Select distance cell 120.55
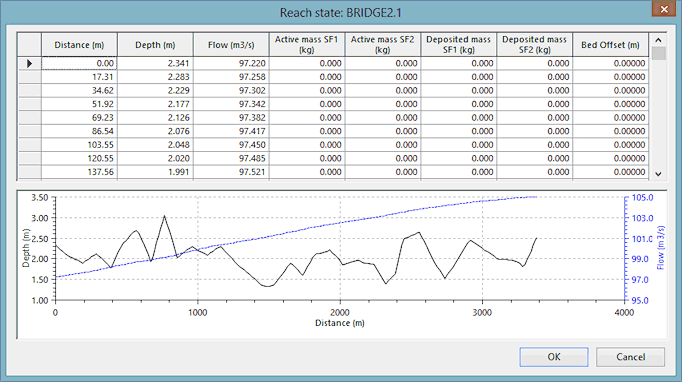 coord(79,158)
